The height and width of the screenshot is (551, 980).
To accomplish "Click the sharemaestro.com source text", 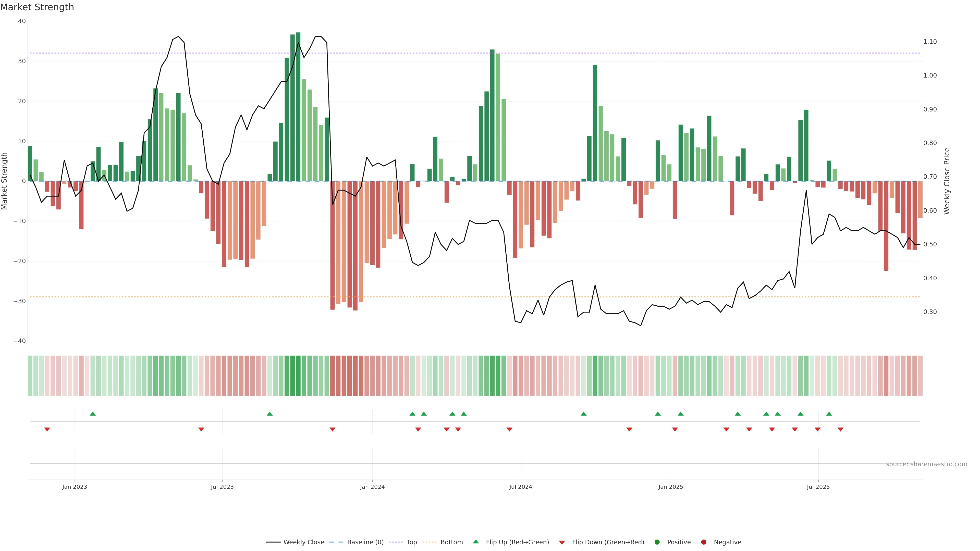I will pos(926,464).
